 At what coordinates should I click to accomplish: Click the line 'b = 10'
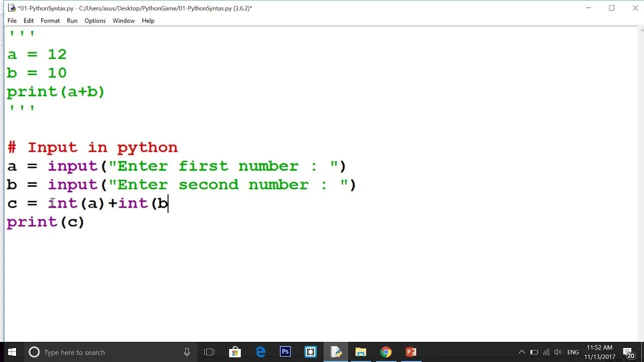pyautogui.click(x=37, y=73)
